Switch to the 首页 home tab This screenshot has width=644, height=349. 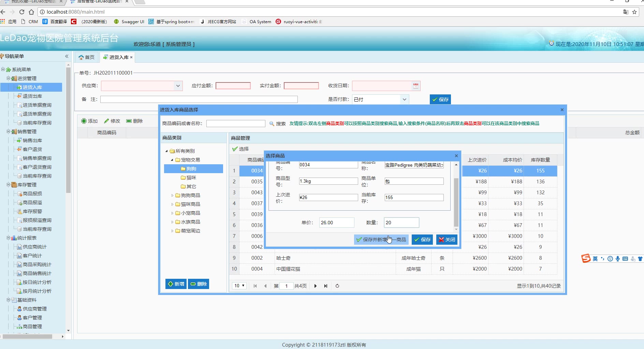click(x=87, y=57)
